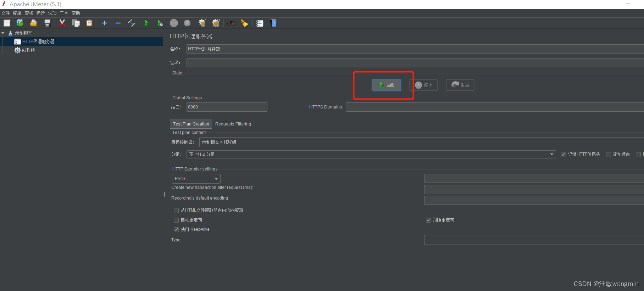Viewport: 644px width, 291px height.
Task: Toggle 记录HTTP信息头 checkbox
Action: coord(563,155)
